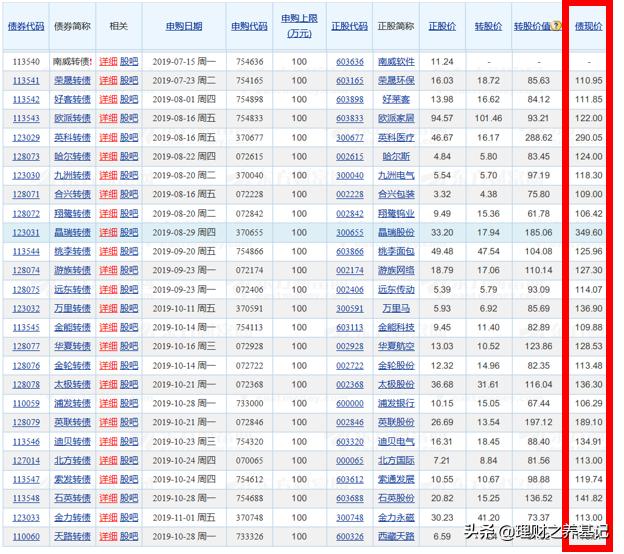Open the 桃李面包 stock link
624x554 pixels.
(396, 252)
